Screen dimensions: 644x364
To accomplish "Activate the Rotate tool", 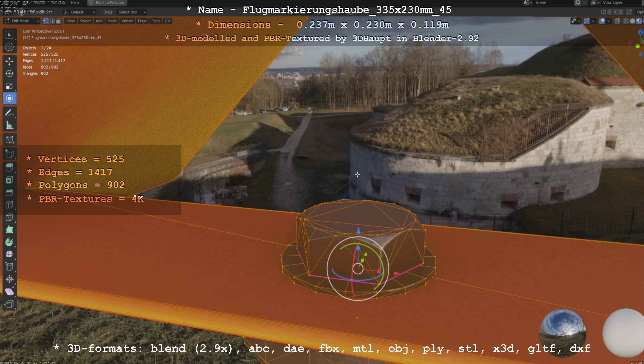I will pos(9,73).
